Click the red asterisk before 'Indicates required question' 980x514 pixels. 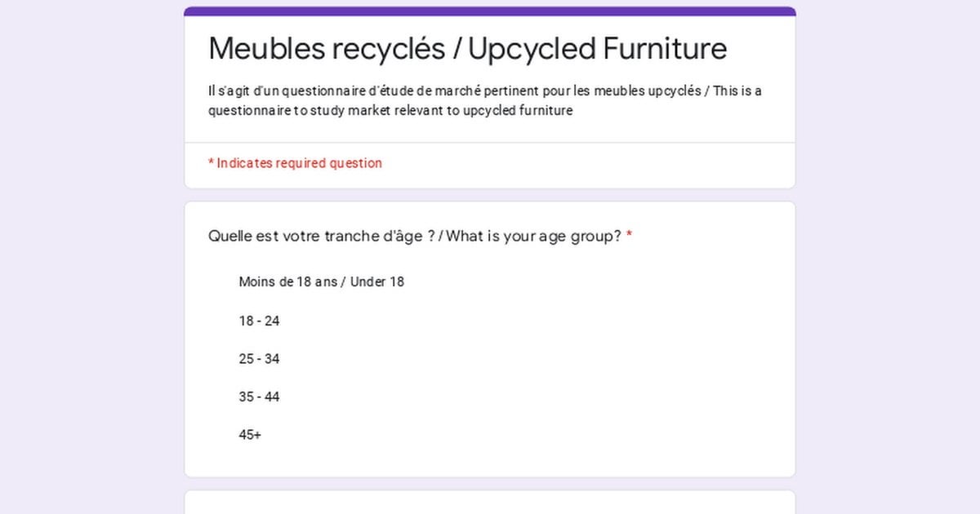tap(211, 163)
